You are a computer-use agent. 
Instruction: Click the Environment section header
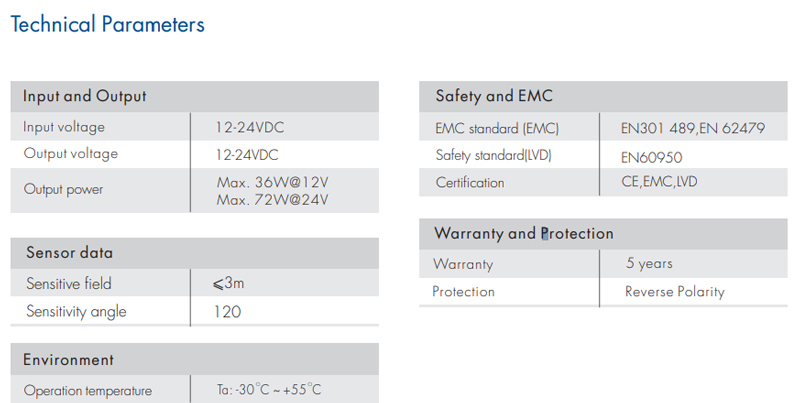point(69,360)
